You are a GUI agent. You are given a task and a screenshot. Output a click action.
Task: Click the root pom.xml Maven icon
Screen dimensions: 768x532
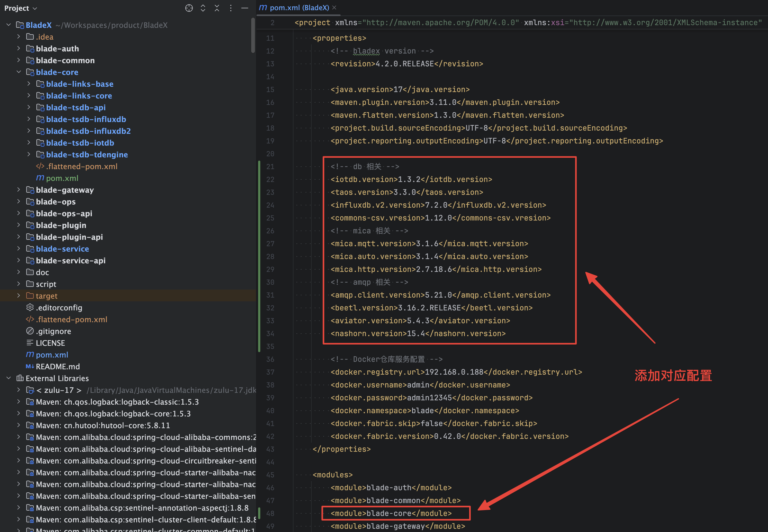[x=30, y=355]
